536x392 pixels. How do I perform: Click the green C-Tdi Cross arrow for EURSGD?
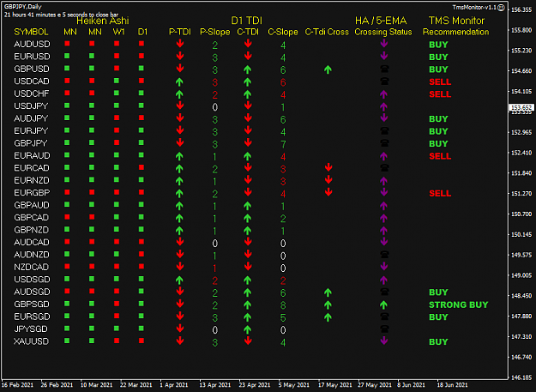[328, 317]
